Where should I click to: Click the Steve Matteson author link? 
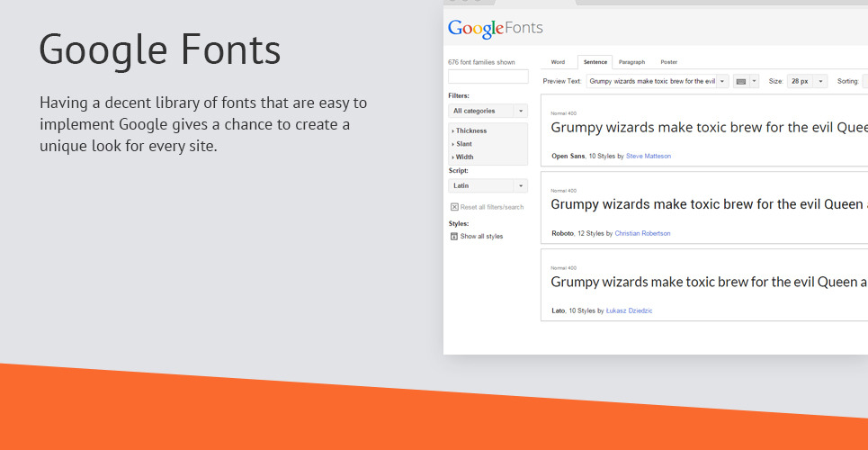point(648,156)
